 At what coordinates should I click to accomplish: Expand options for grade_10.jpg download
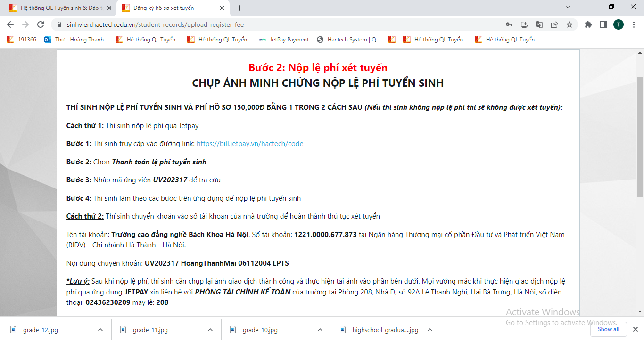tap(320, 330)
